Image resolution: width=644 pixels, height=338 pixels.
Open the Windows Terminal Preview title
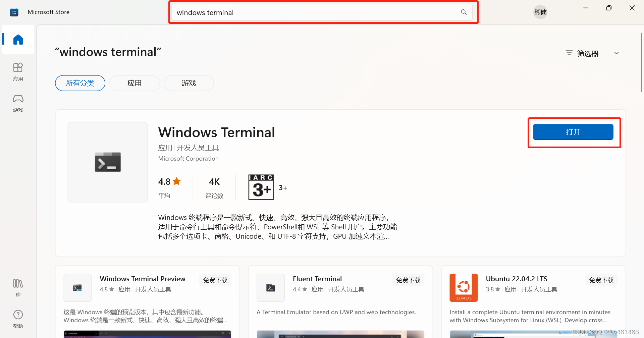[x=143, y=279]
